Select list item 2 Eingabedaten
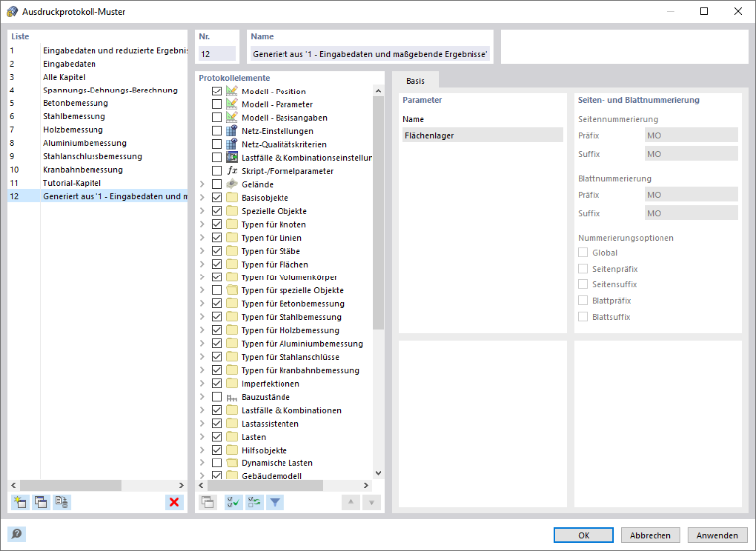The image size is (756, 551). pyautogui.click(x=97, y=64)
